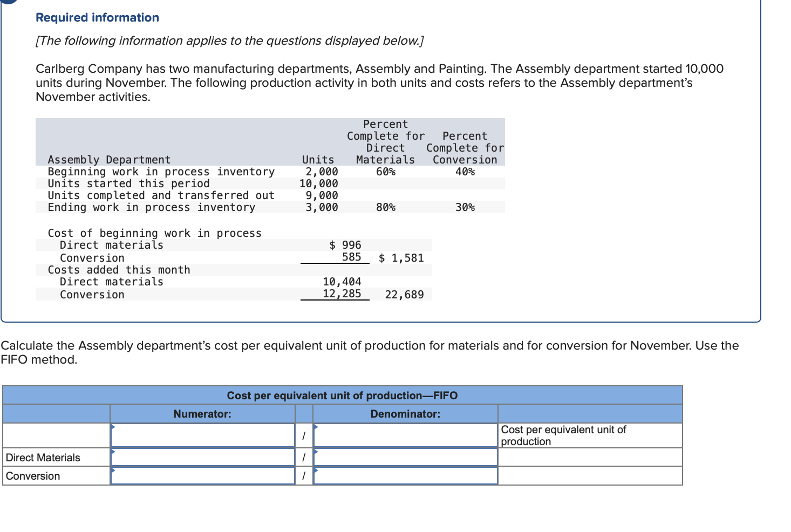The image size is (791, 532).
Task: Click the 12,285 conversion added value
Action: tap(342, 294)
